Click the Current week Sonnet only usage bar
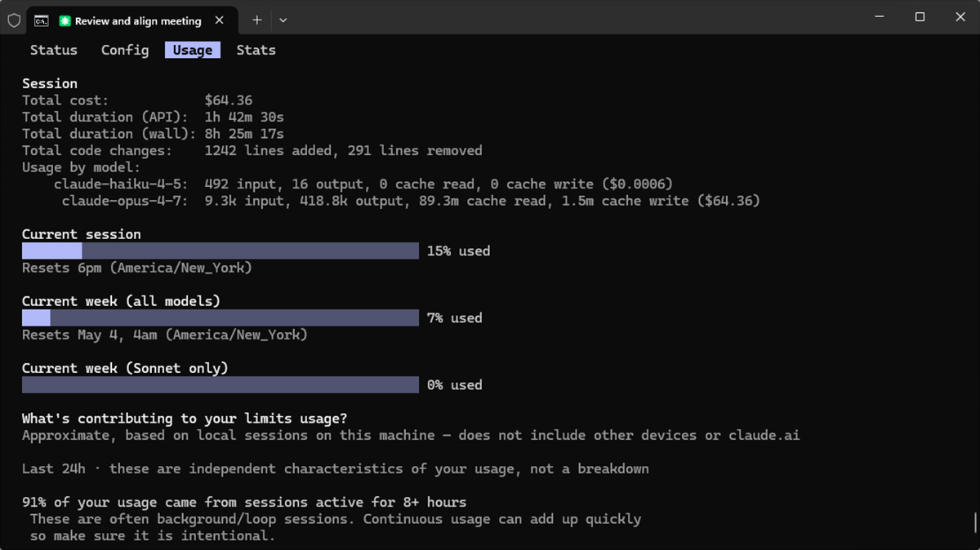This screenshot has height=550, width=980. click(220, 384)
